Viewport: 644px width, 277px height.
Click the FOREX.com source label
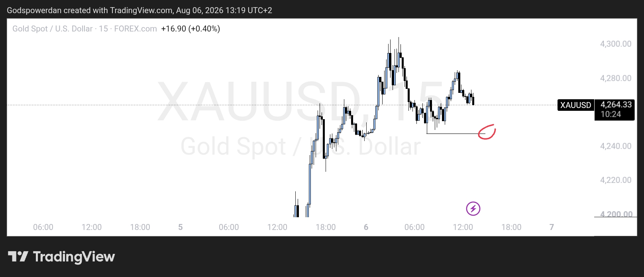135,29
